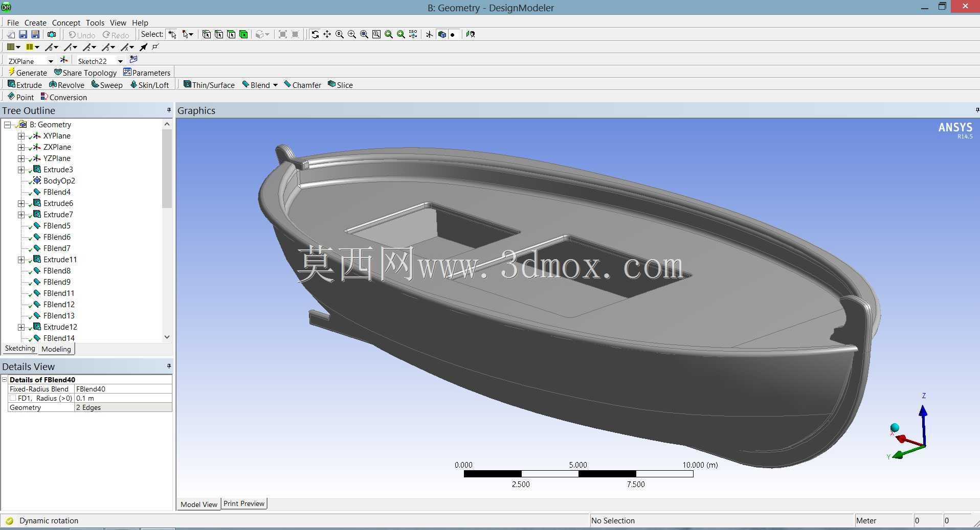
Task: Click the Skin/Loft button
Action: pyautogui.click(x=149, y=85)
